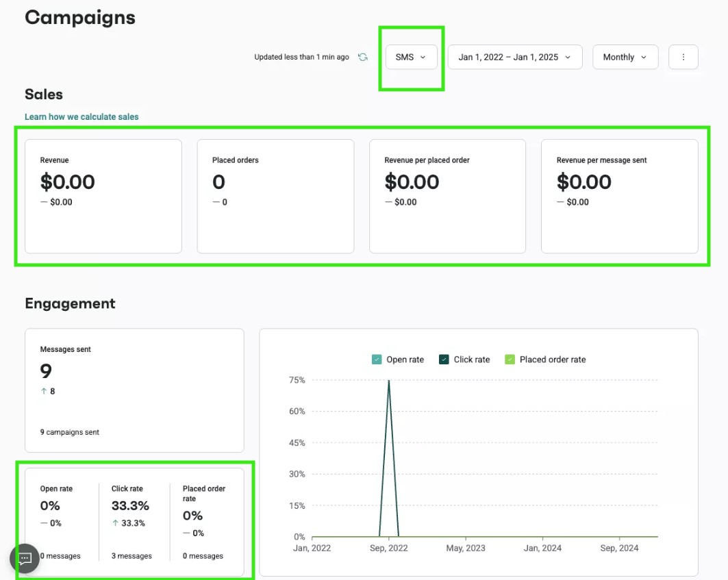Click the Click rate 33.3% value
The height and width of the screenshot is (580, 728).
pyautogui.click(x=130, y=505)
